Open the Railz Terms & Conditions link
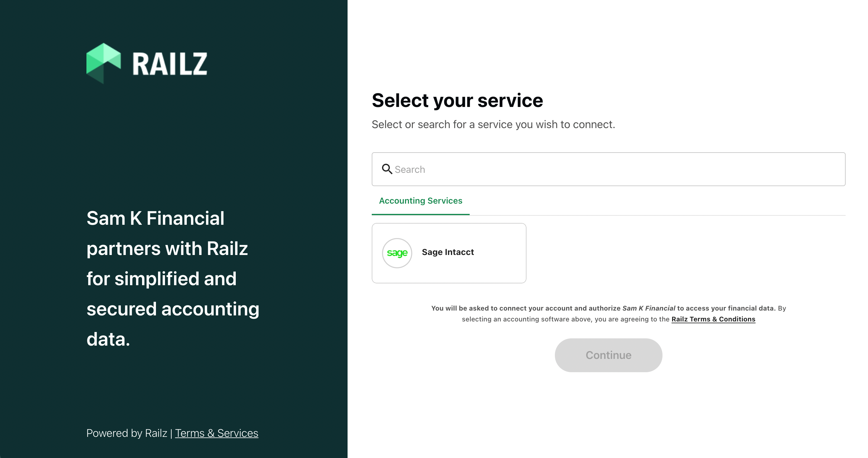The image size is (868, 458). tap(713, 319)
